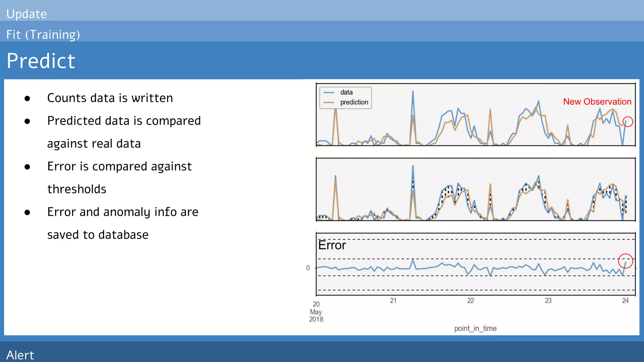Click the 'Counts data is written' bullet
Viewport: 644px width, 362px height.
click(x=110, y=98)
